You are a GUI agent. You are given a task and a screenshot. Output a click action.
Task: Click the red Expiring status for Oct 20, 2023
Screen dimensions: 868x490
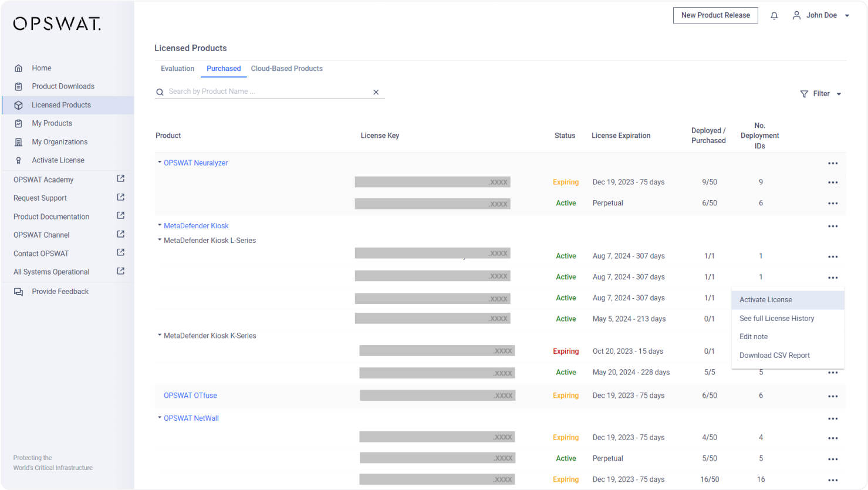coord(566,352)
